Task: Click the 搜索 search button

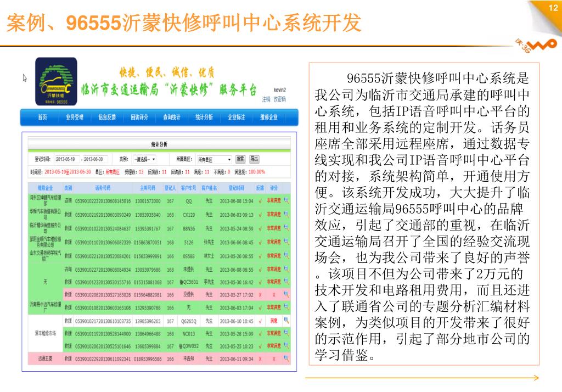Action: tap(240, 159)
